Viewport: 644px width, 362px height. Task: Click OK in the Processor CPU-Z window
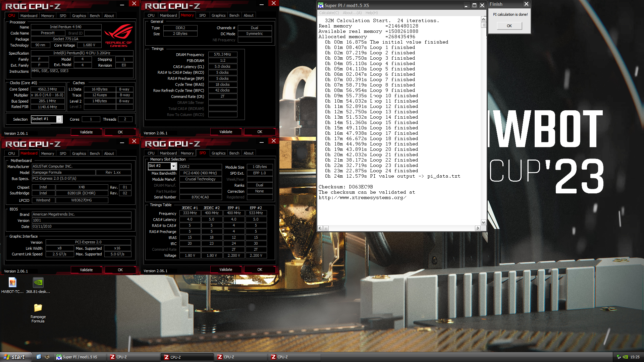(120, 132)
